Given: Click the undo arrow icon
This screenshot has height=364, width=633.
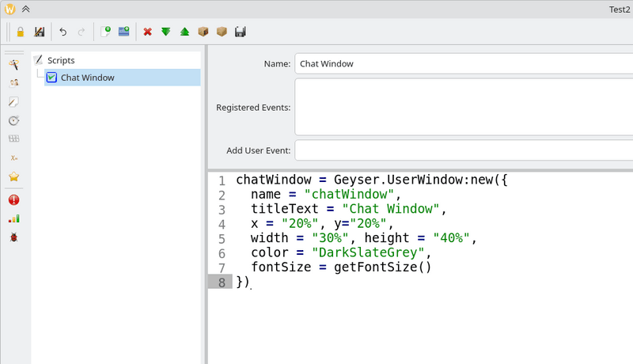Looking at the screenshot, I should (x=63, y=32).
